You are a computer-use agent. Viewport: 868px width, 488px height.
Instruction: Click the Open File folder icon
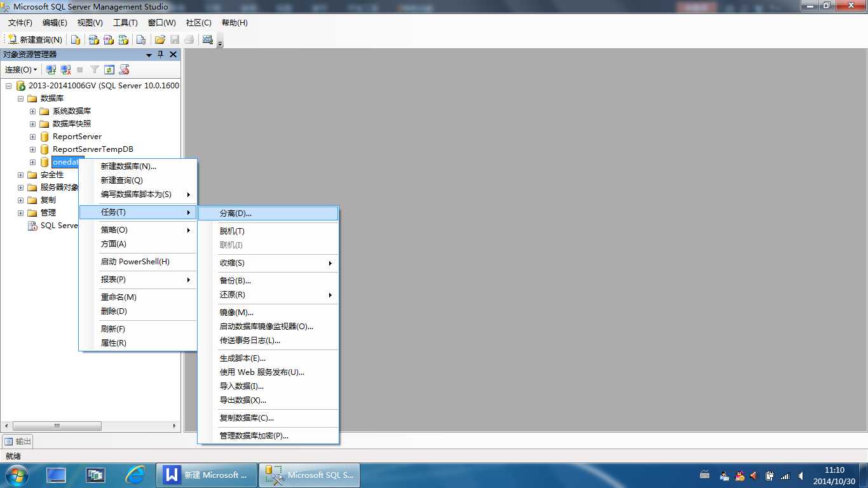160,39
